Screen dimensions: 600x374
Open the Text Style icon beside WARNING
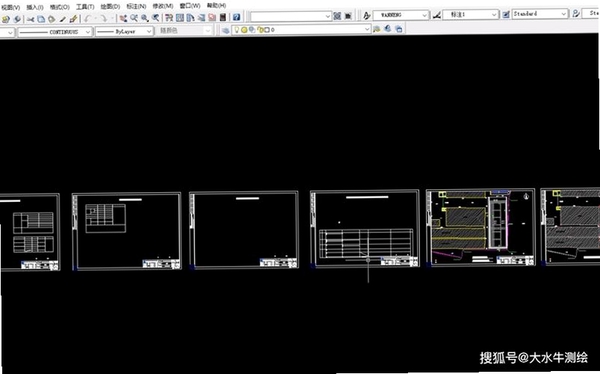click(367, 15)
